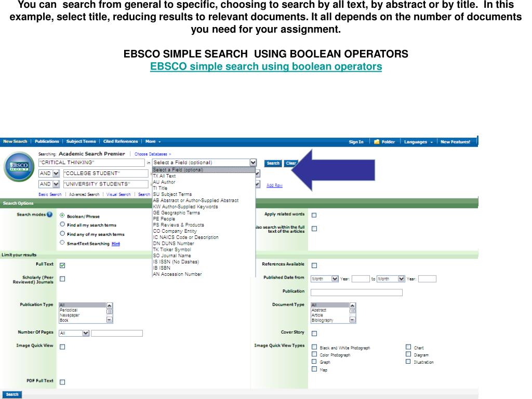Open the Number Of Pages dropdown
532x399 pixels.
[74, 333]
